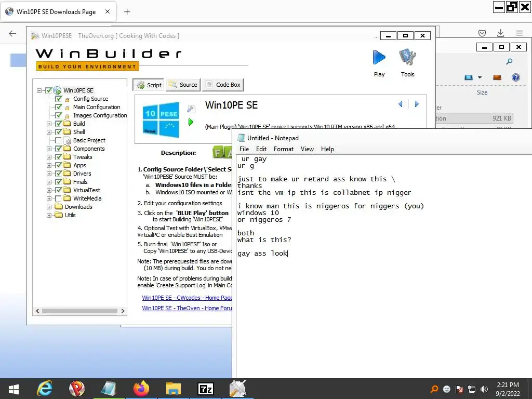Expand the Apps tree node
532x399 pixels.
click(49, 166)
